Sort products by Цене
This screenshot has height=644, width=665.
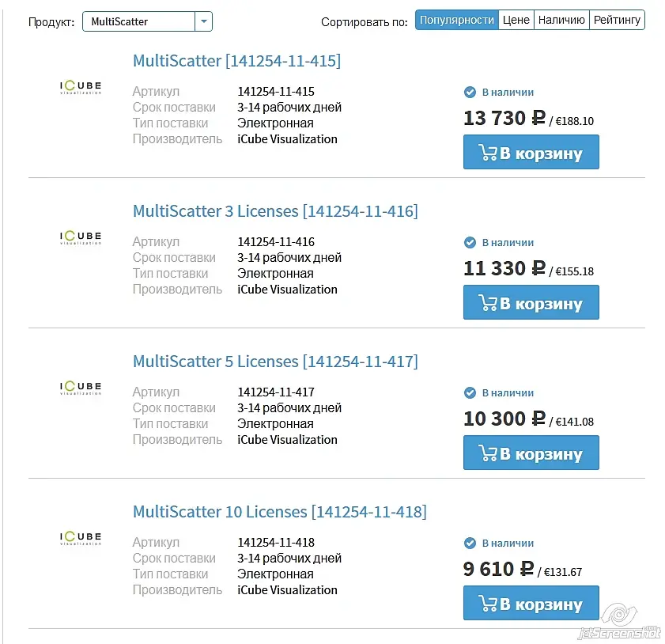[x=516, y=20]
